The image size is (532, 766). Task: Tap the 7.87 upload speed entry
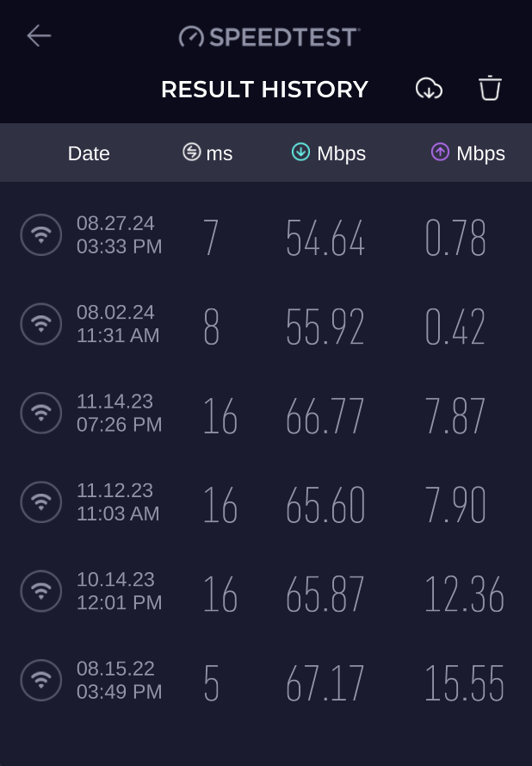(455, 417)
